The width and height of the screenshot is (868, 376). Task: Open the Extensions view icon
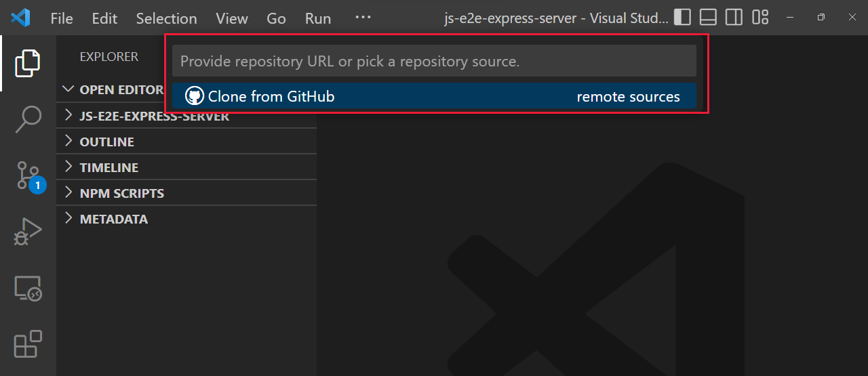coord(28,344)
